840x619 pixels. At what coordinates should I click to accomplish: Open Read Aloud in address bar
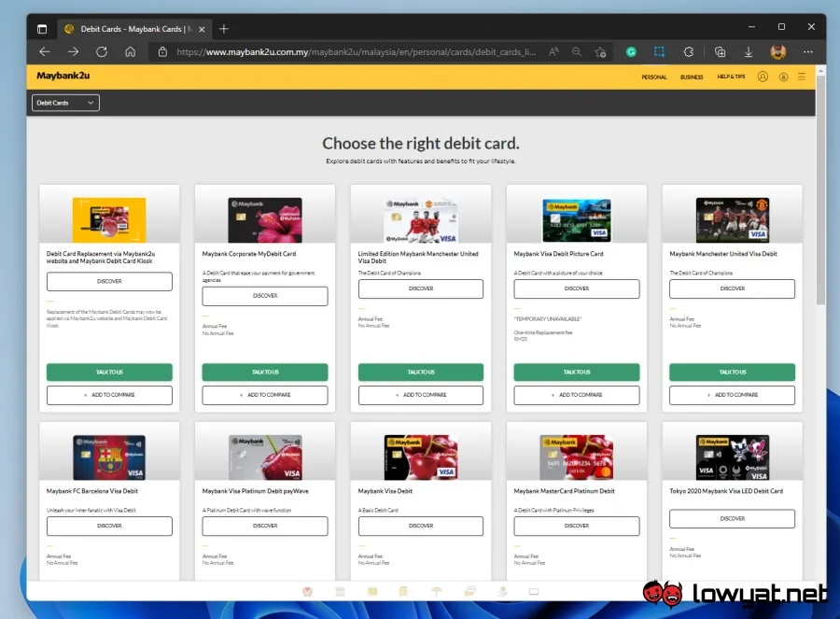point(553,52)
